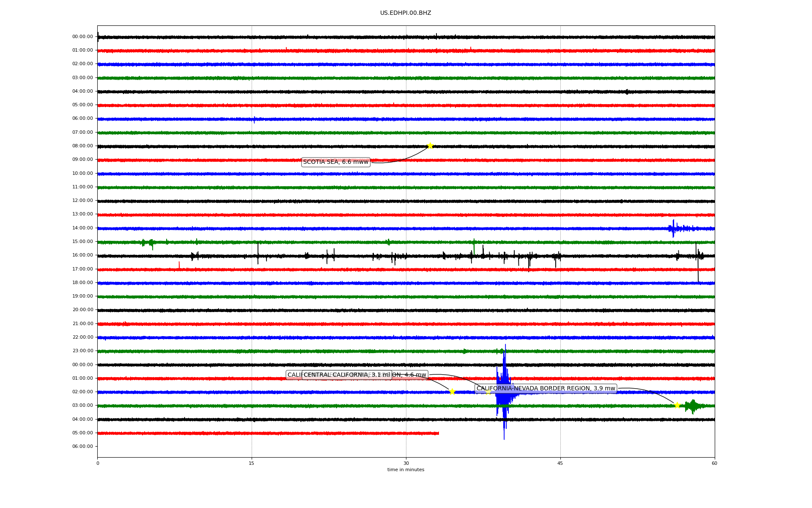812x508 pixels.
Task: Click the 20:00:00 time label
Action: pos(82,310)
